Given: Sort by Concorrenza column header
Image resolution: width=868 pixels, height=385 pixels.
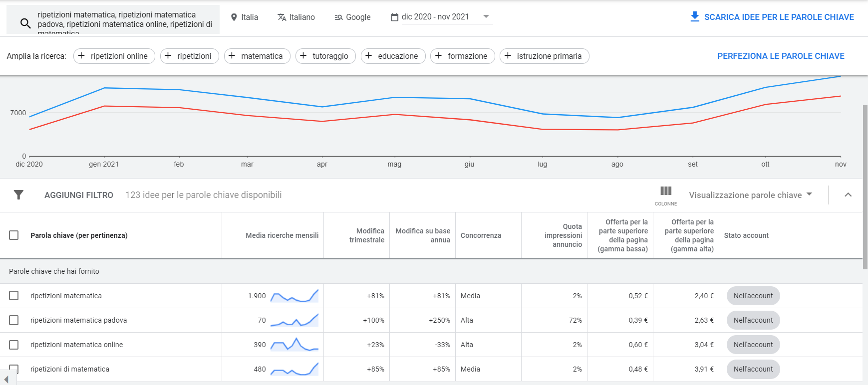Looking at the screenshot, I should [481, 235].
